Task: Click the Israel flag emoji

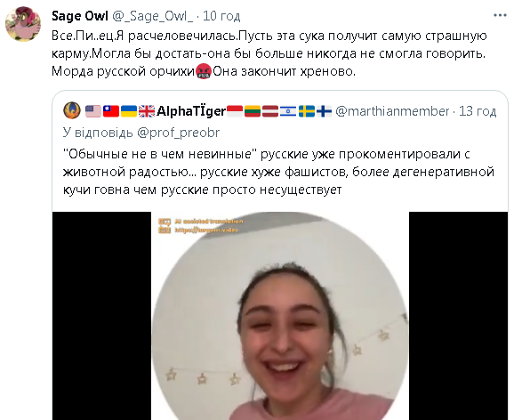Action: pos(288,111)
